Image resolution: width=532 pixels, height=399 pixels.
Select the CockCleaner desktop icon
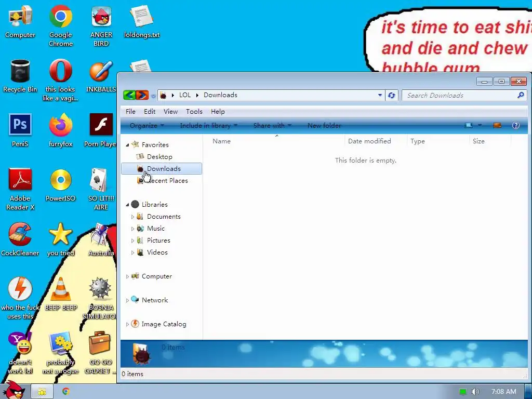click(20, 240)
